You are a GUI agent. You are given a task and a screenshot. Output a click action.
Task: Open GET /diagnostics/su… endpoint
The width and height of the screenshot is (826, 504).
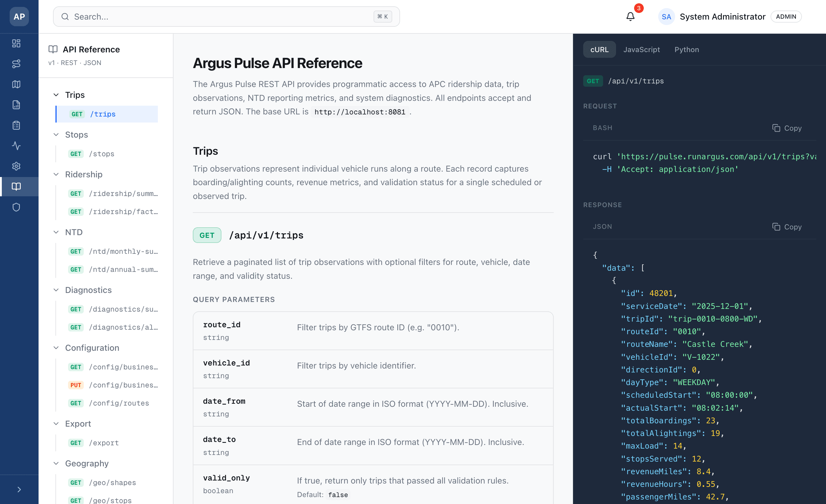point(107,309)
